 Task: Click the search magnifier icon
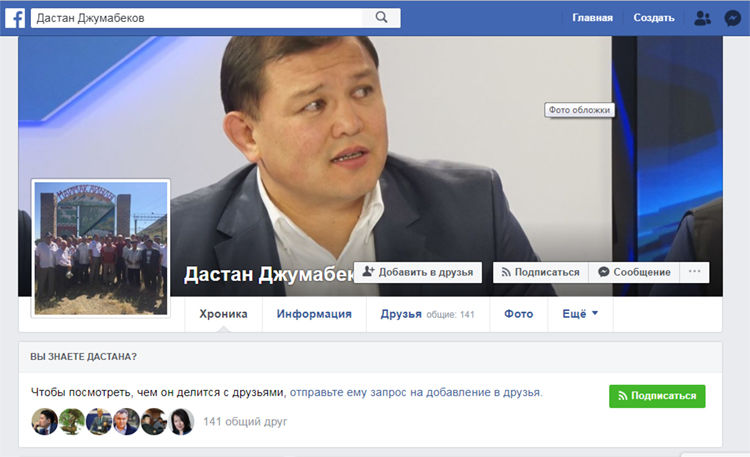click(x=381, y=18)
